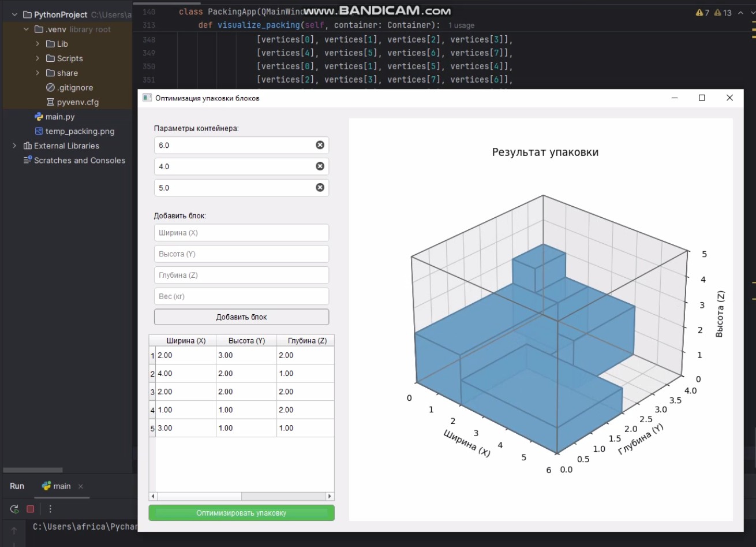Click the .venv folder icon in project tree
756x547 pixels.
pyautogui.click(x=39, y=29)
